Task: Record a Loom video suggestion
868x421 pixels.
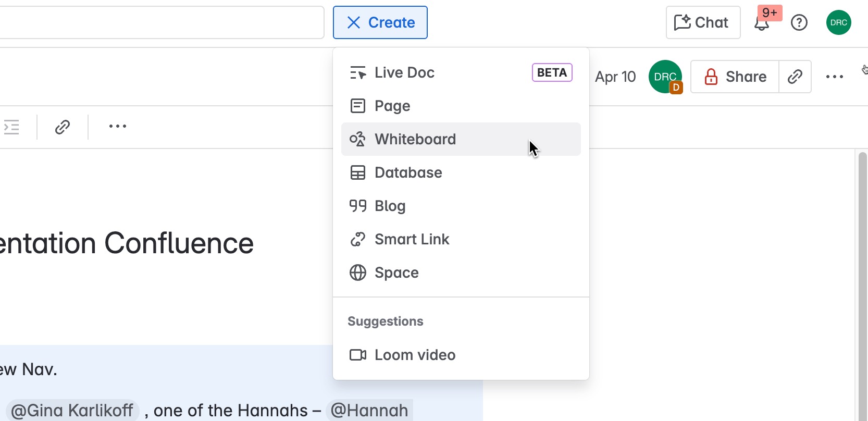Action: (415, 355)
